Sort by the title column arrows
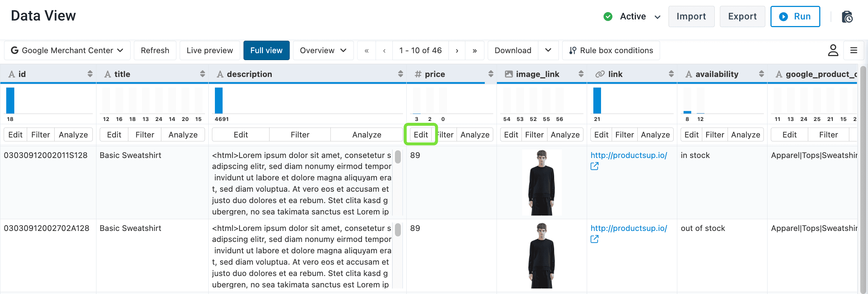868x294 pixels. tap(202, 74)
